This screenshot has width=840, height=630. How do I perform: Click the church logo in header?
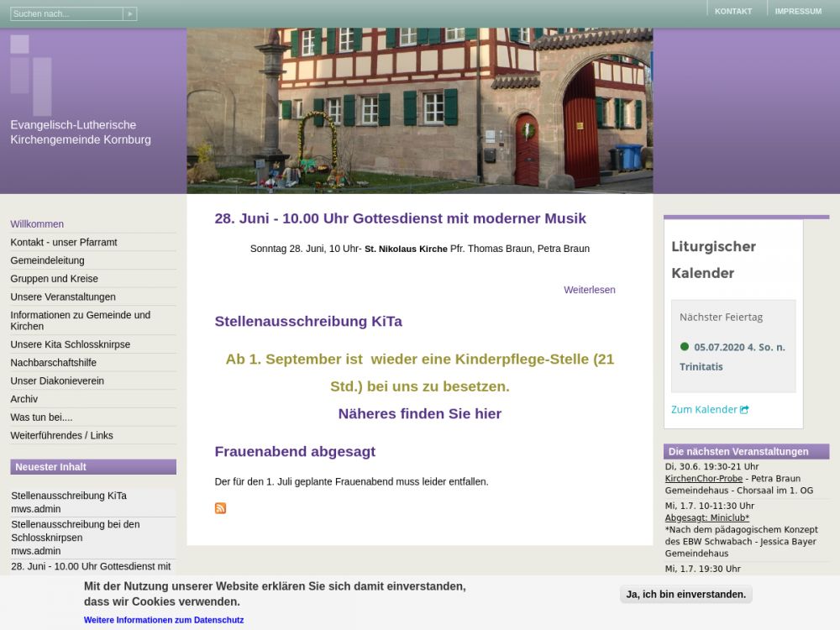(x=31, y=75)
